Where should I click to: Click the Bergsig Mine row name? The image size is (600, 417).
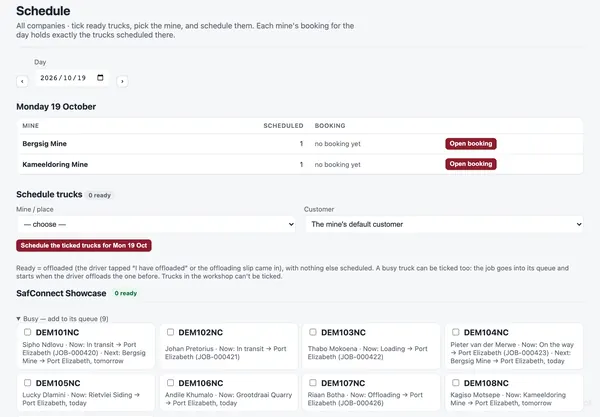click(x=44, y=144)
